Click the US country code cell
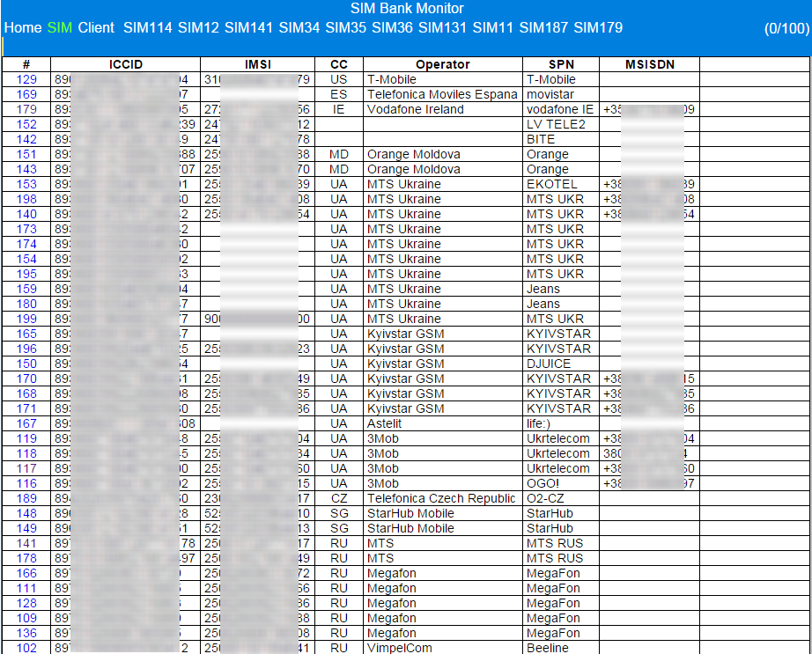812x654 pixels. point(339,79)
